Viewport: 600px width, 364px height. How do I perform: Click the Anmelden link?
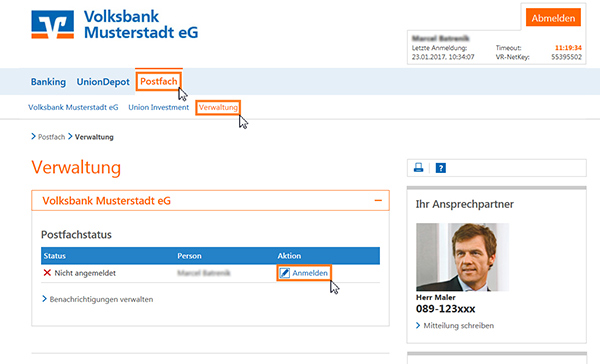(x=310, y=273)
